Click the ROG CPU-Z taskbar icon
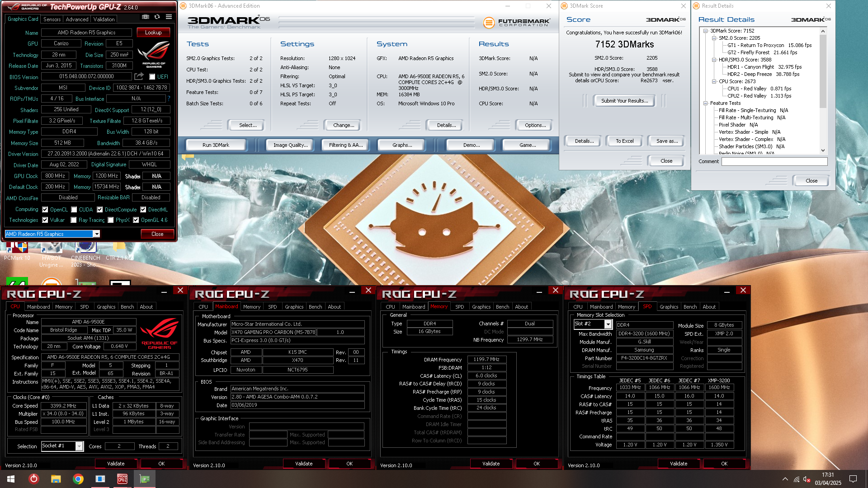Viewport: 868px width, 488px height. tap(122, 479)
